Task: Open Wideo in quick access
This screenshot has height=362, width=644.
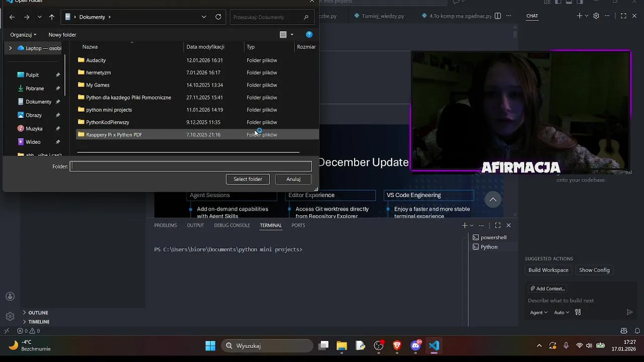Action: [33, 142]
